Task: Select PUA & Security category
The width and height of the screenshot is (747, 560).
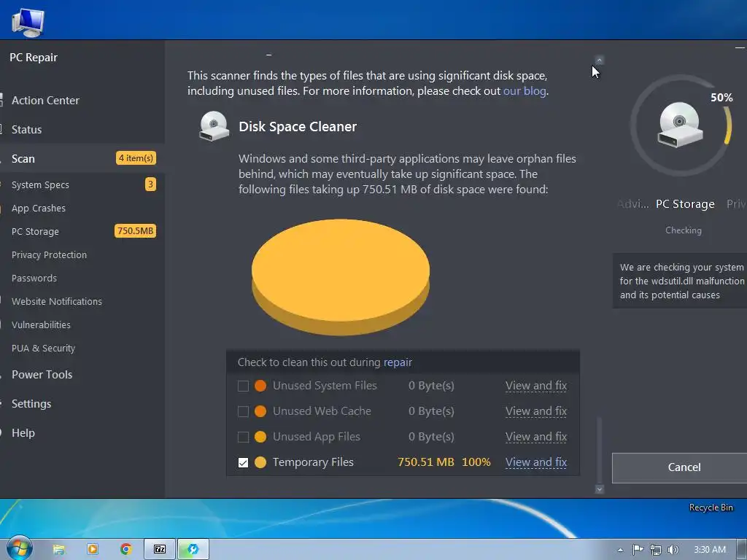Action: [43, 348]
